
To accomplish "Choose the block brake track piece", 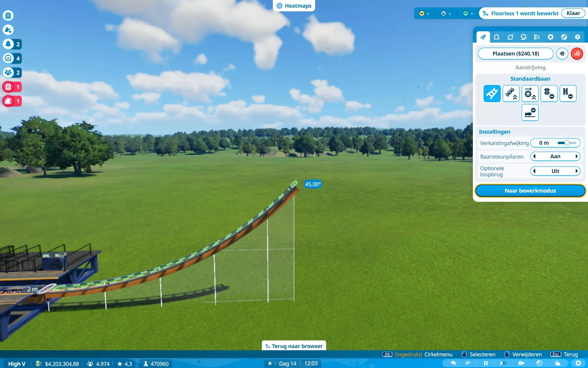I will click(x=568, y=94).
